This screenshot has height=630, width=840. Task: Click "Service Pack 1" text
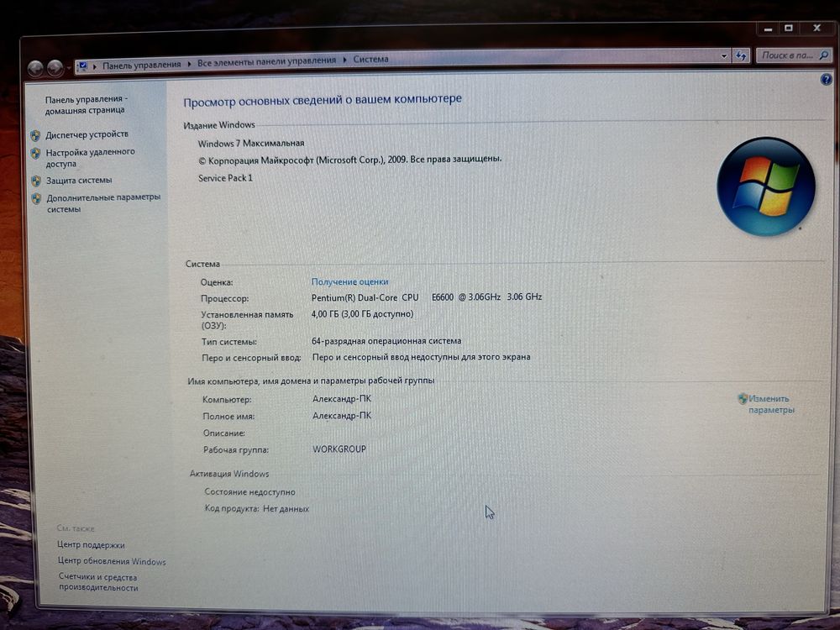(225, 178)
